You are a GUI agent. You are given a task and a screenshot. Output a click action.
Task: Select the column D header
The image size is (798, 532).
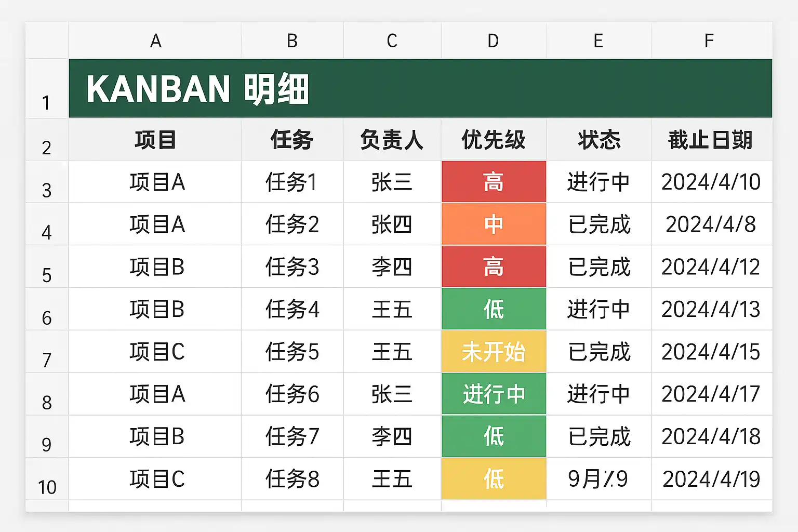pyautogui.click(x=493, y=41)
